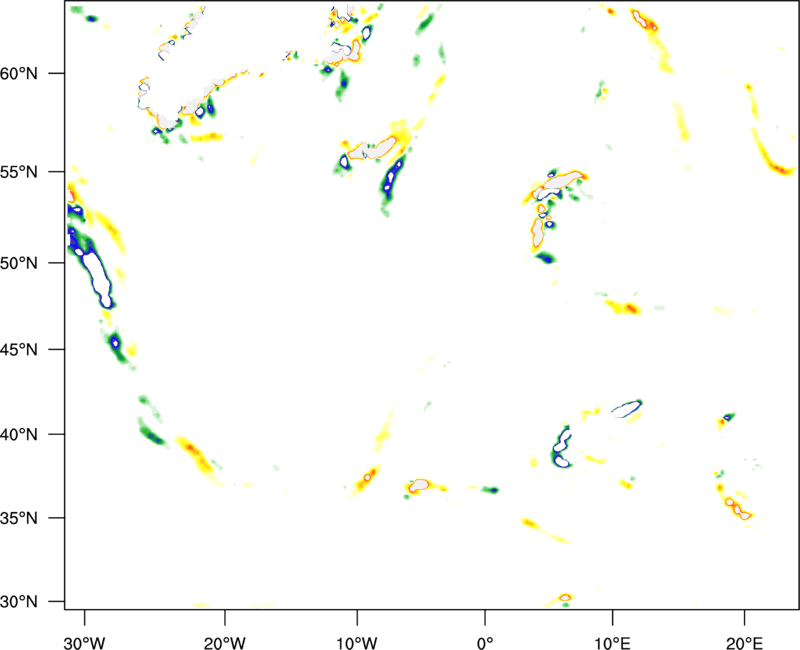Click the 45°N latitude label
The width and height of the screenshot is (800, 650).
[x=37, y=350]
